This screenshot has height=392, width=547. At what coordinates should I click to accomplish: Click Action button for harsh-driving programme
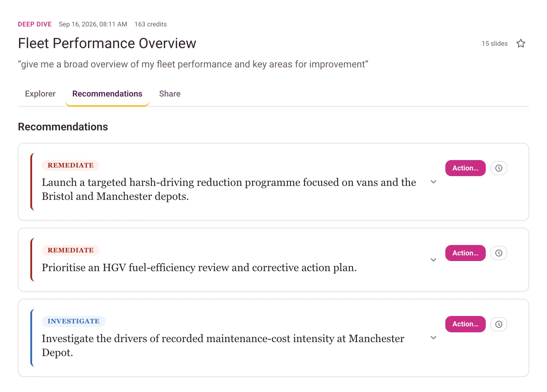[x=465, y=168]
